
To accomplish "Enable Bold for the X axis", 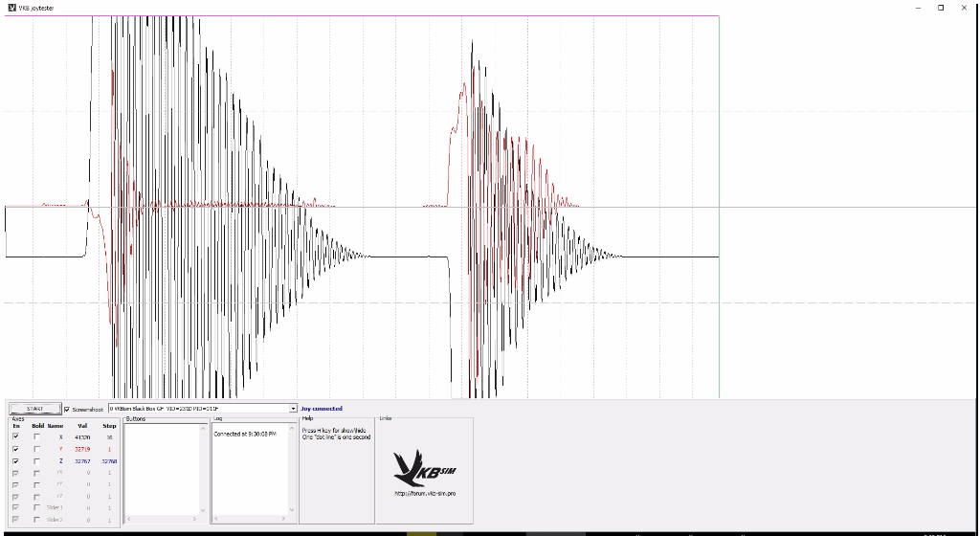I will point(37,436).
